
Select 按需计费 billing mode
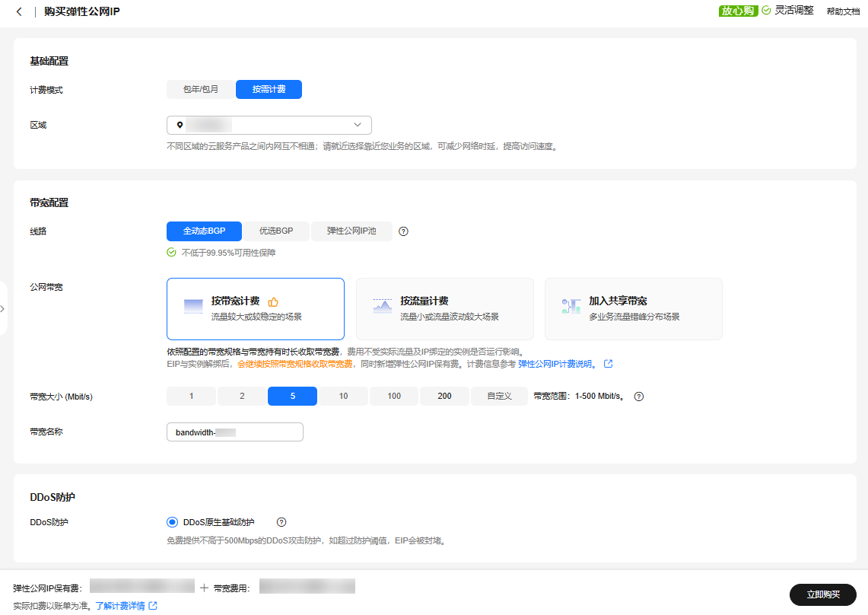269,89
